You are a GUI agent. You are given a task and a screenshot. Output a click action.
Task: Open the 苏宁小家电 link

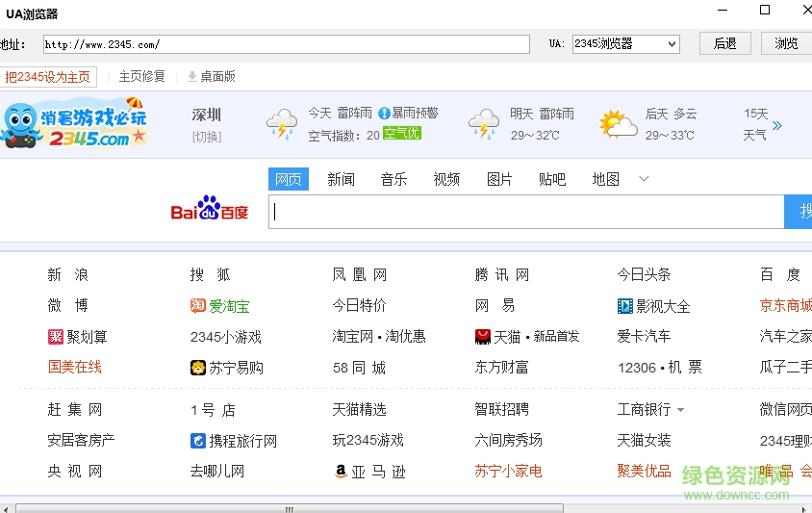508,471
